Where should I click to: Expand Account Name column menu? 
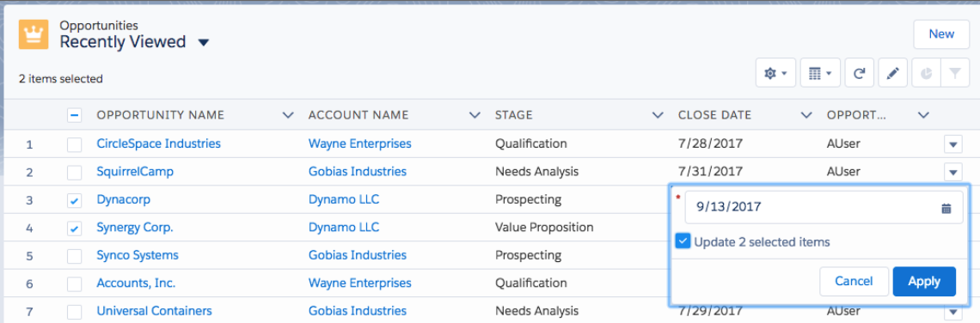coord(475,115)
